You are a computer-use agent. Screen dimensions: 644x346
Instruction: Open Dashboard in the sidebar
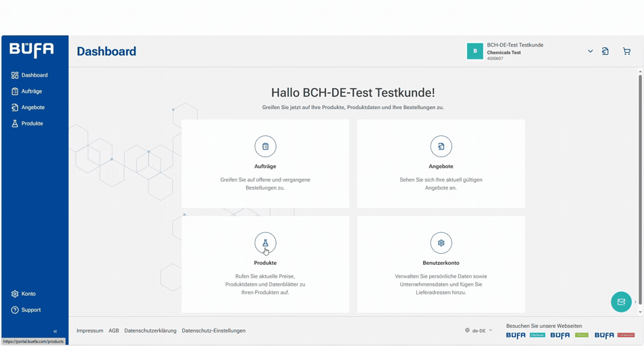34,75
